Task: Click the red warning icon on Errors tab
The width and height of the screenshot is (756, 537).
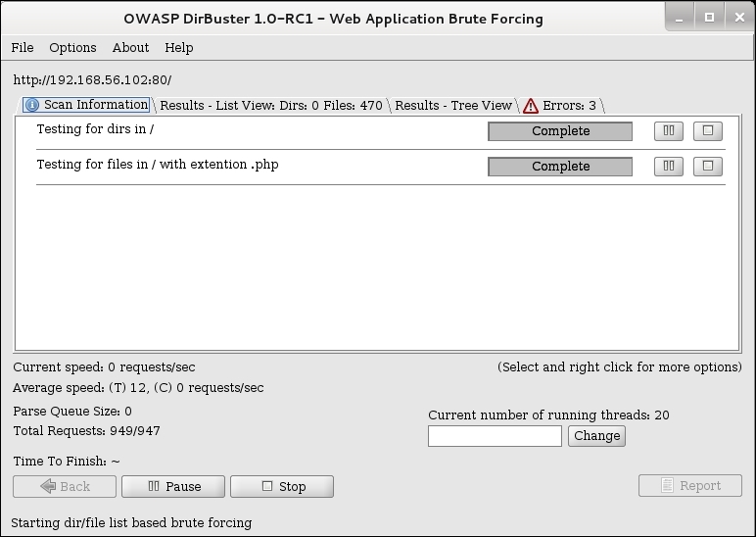Action: tap(531, 106)
